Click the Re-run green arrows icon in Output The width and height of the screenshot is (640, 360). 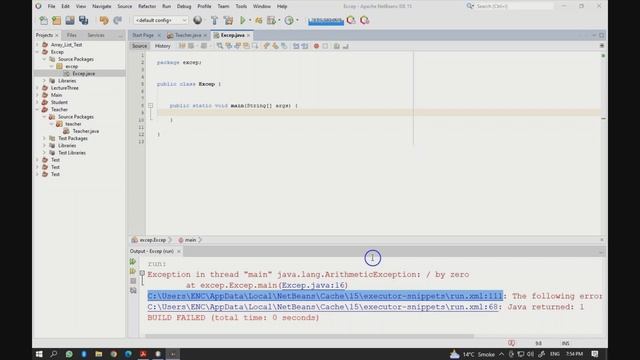coord(133,262)
